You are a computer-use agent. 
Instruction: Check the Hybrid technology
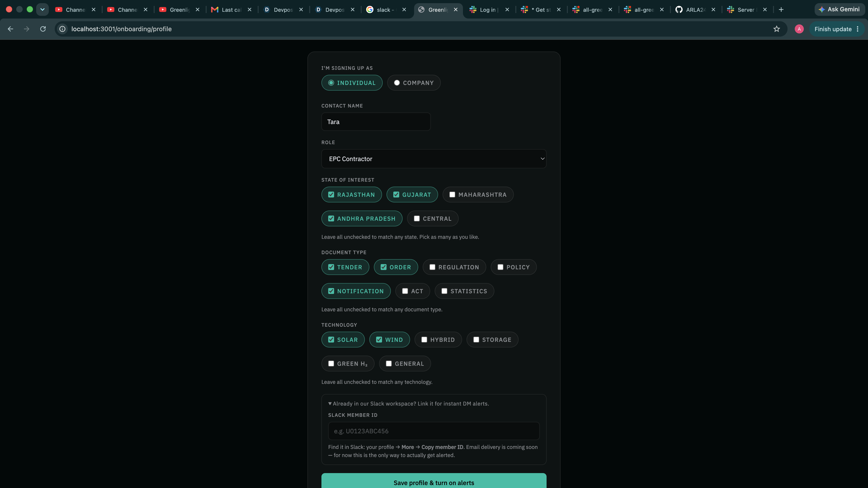point(438,340)
